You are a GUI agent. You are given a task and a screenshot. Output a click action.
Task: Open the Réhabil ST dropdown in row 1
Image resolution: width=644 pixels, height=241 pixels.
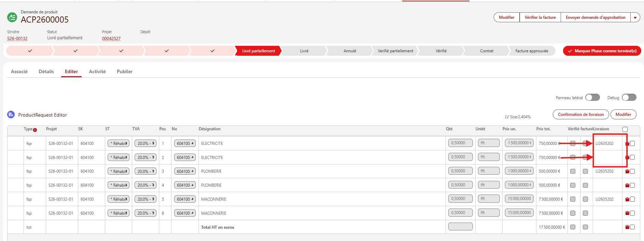pyautogui.click(x=119, y=144)
